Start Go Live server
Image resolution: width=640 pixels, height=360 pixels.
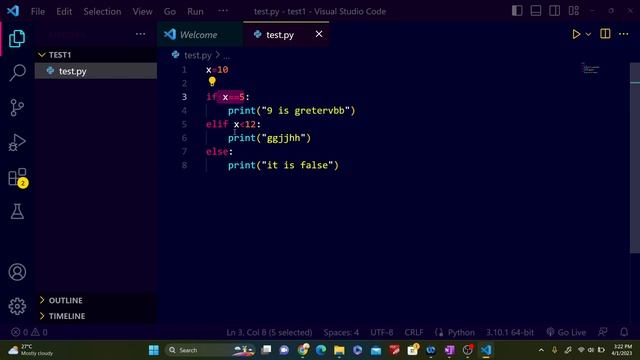point(566,332)
